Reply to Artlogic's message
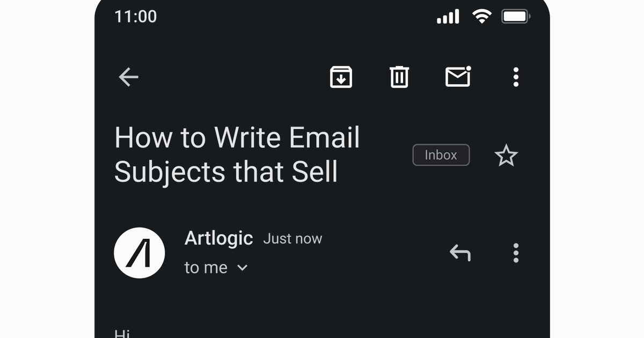 [x=460, y=253]
